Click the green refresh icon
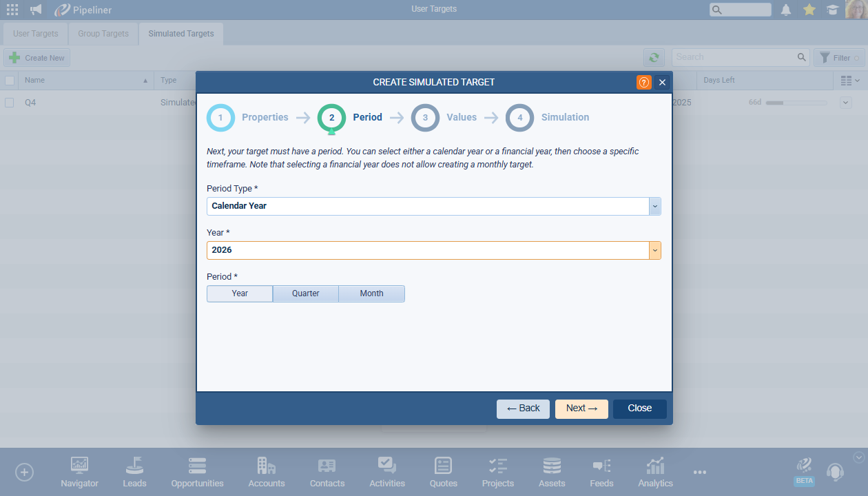 [654, 58]
